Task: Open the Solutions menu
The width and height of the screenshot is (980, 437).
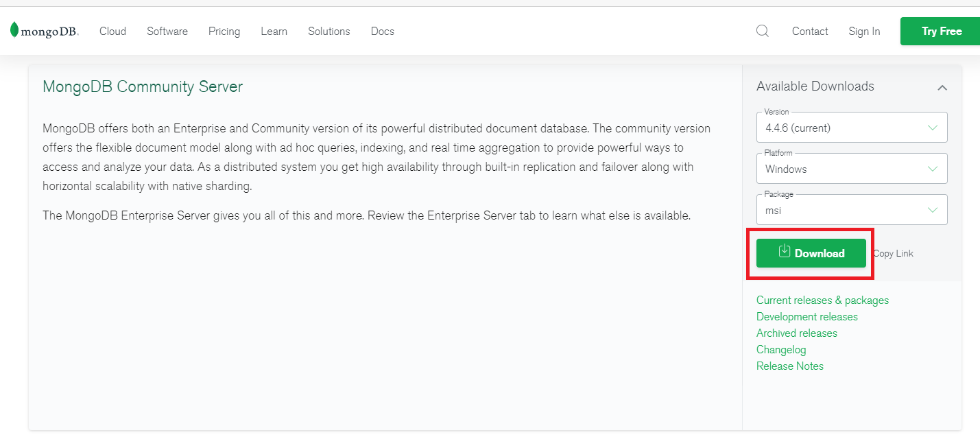Action: tap(329, 31)
